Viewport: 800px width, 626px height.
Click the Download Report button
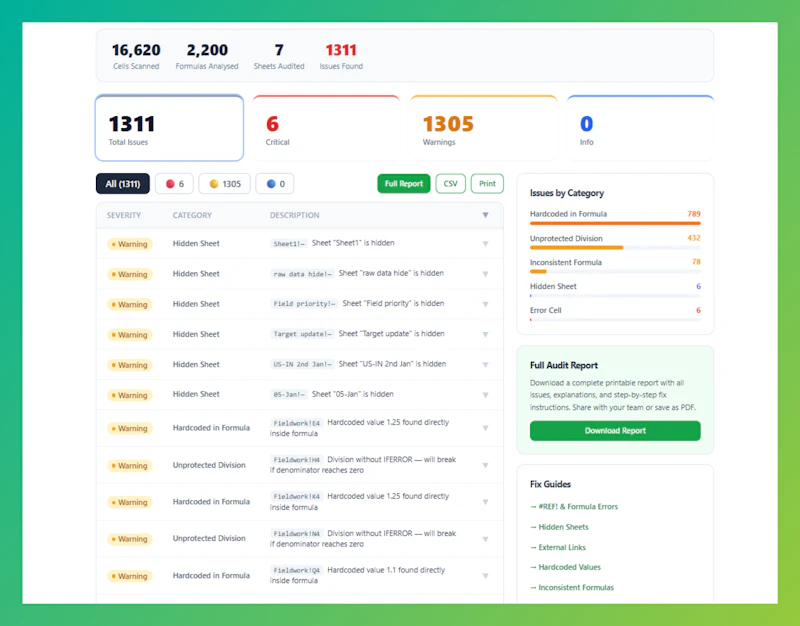point(615,431)
